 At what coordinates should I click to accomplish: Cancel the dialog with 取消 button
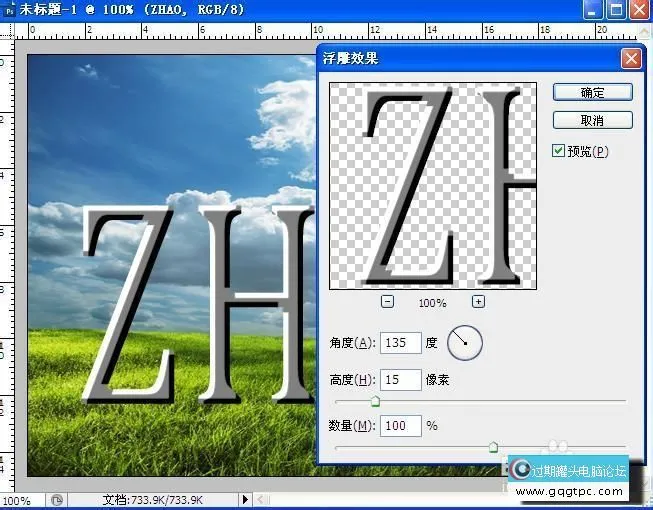click(x=593, y=120)
